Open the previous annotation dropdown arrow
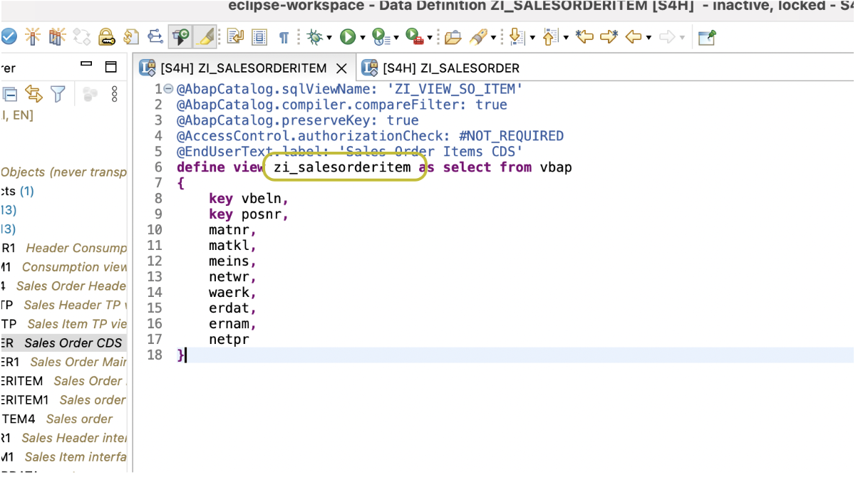Screen dimensions: 868x480 pos(566,37)
